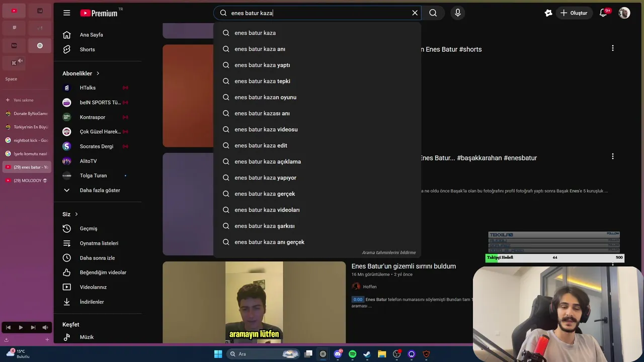Choose suggestion 'enes batur kazan oyunu'

[317, 97]
